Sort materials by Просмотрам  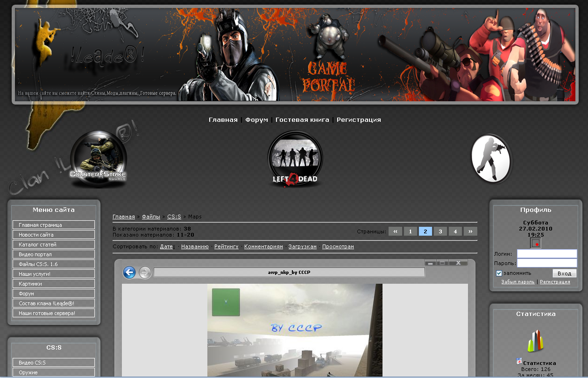coord(338,246)
